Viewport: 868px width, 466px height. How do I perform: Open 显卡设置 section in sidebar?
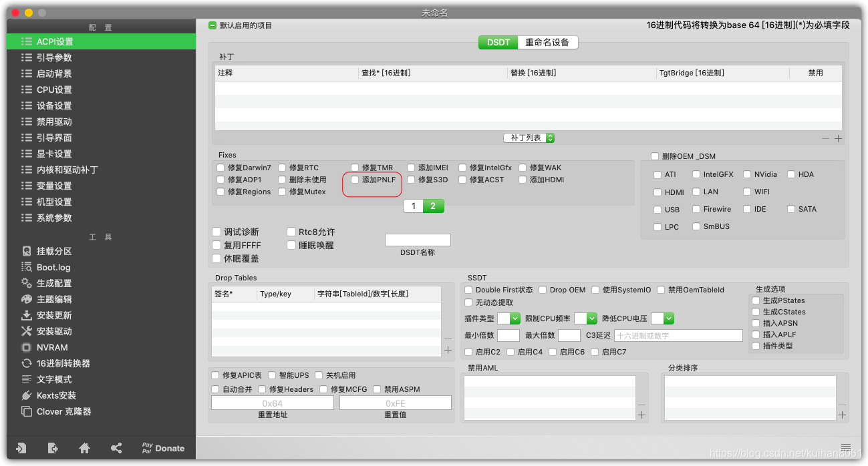click(101, 154)
